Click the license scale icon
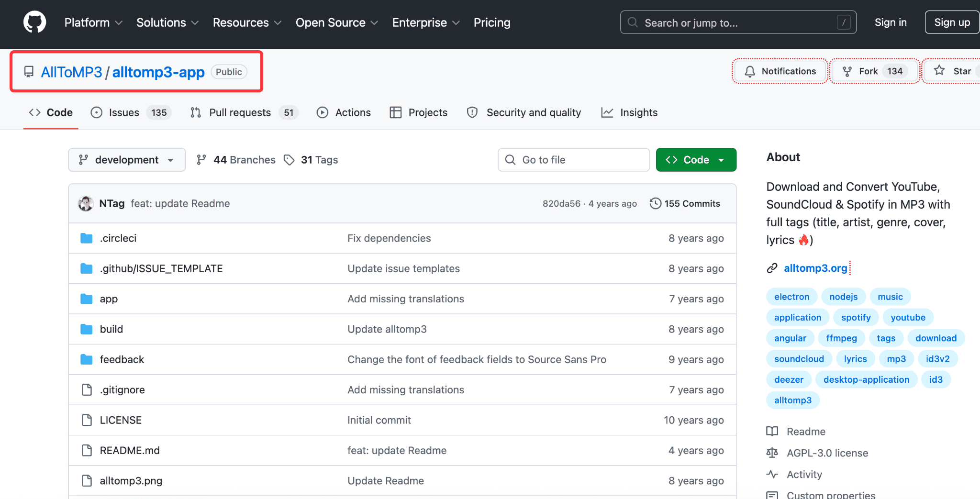 click(772, 453)
